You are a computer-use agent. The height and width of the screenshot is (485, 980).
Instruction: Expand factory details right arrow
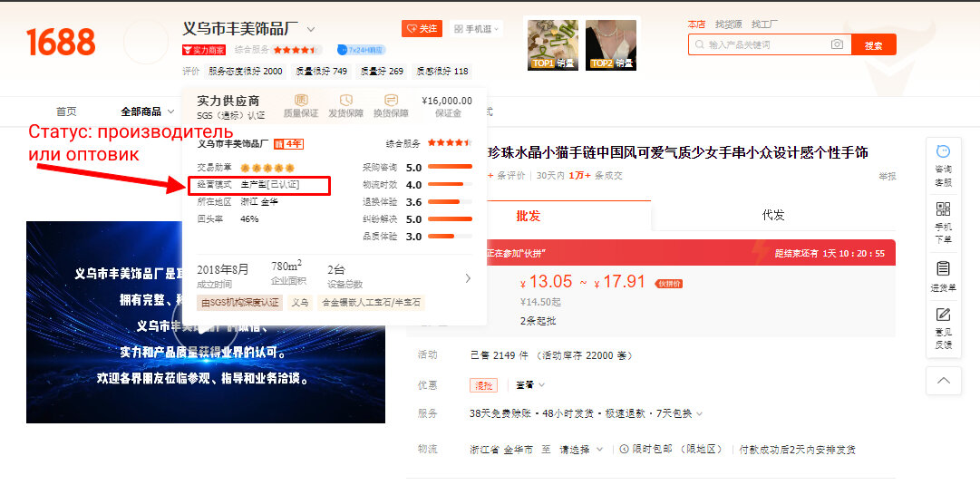(468, 278)
